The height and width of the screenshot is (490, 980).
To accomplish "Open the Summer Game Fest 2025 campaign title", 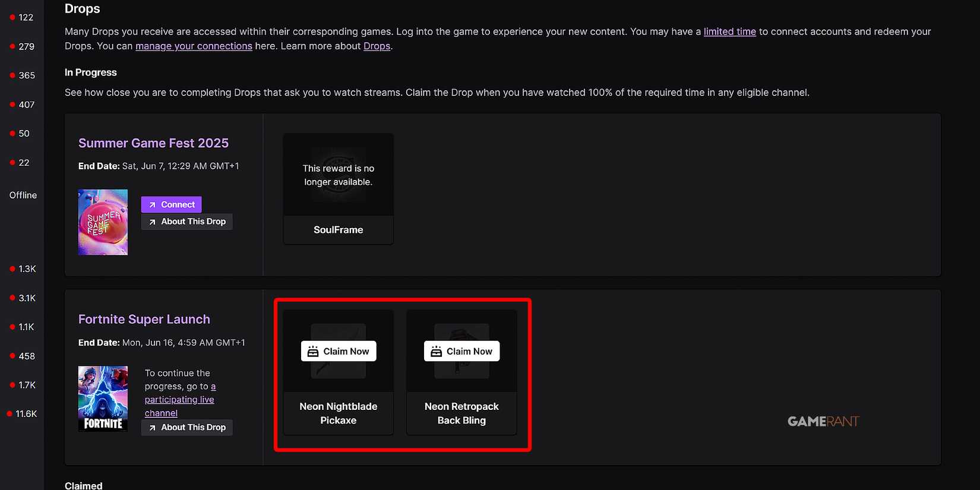I will (x=153, y=143).
